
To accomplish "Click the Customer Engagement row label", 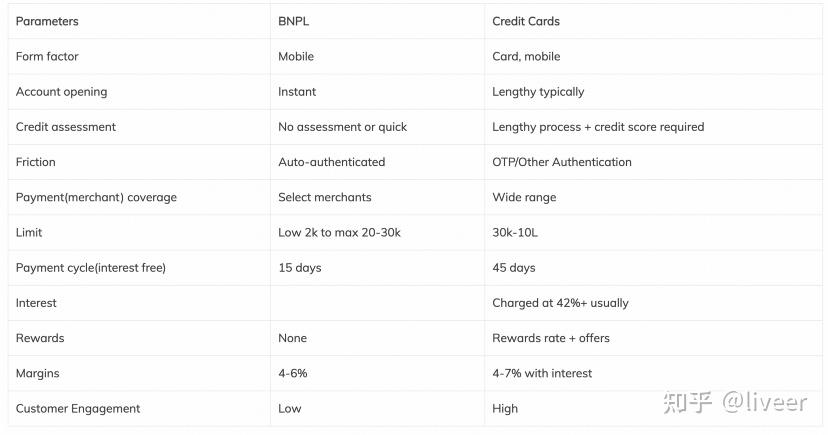I will coord(77,408).
